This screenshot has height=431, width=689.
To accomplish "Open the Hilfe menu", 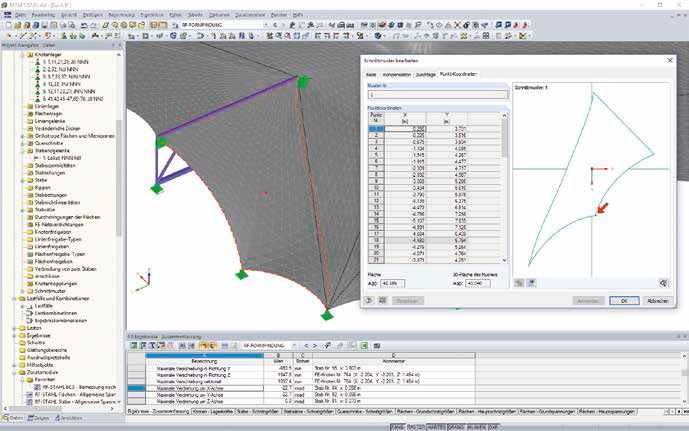I will pos(297,15).
